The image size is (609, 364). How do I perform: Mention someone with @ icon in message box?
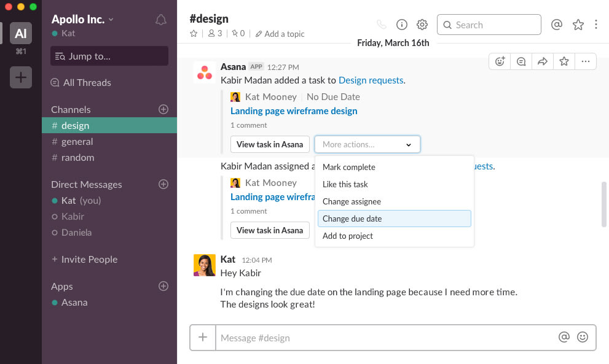point(564,337)
